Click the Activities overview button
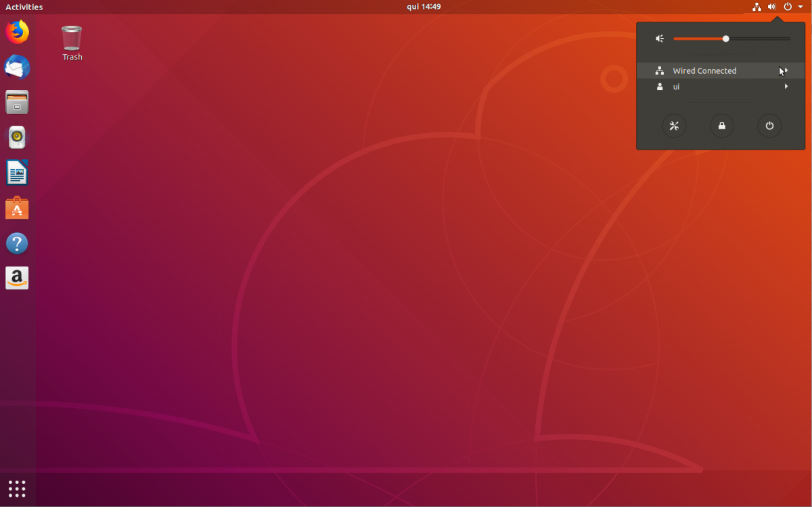The image size is (812, 507). pos(24,7)
